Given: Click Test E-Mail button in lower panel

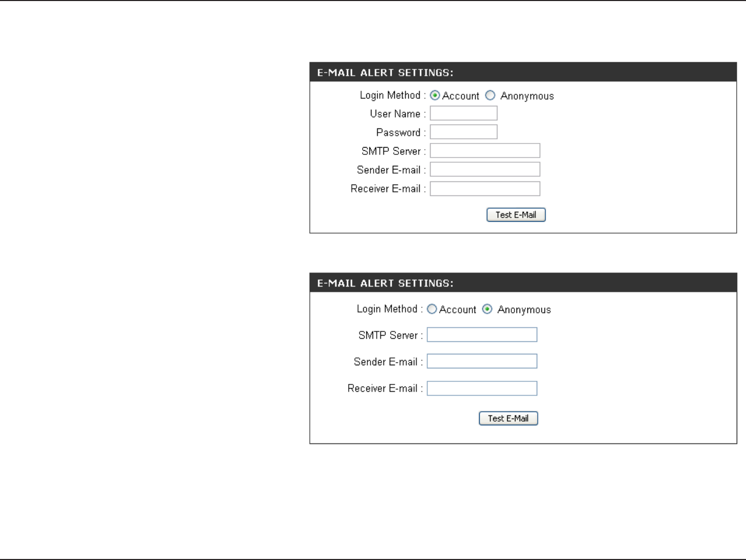Looking at the screenshot, I should pos(508,419).
